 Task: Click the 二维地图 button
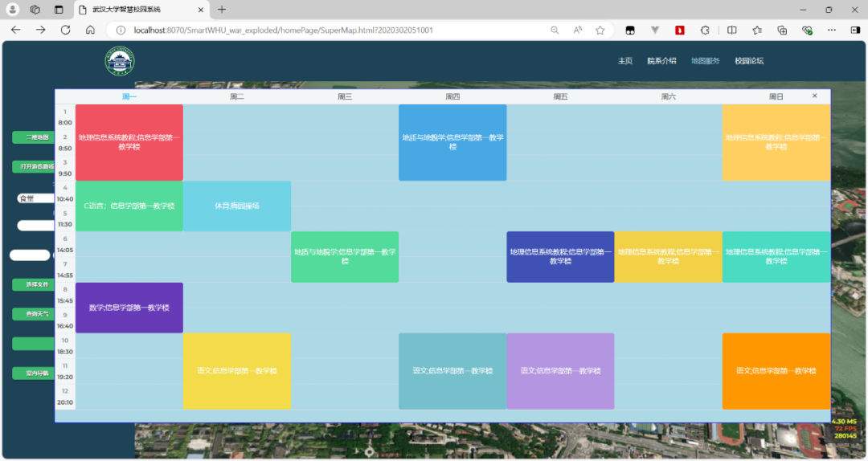pyautogui.click(x=33, y=137)
